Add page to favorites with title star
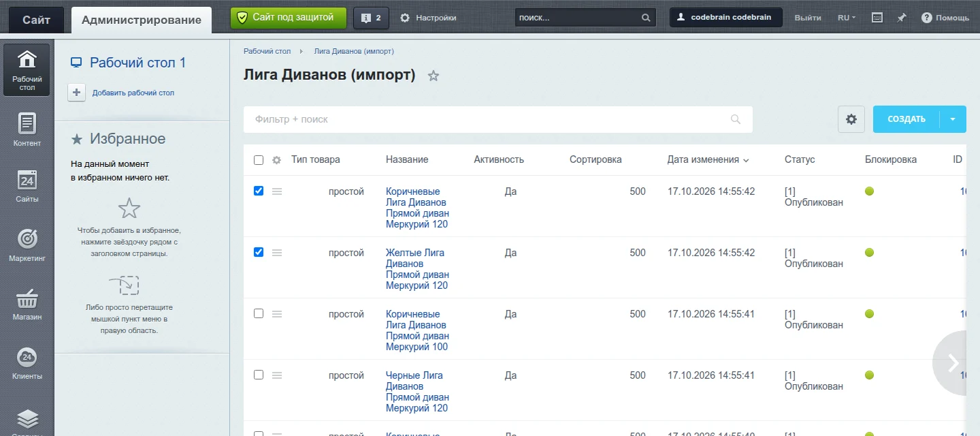The width and height of the screenshot is (980, 436). tap(434, 76)
